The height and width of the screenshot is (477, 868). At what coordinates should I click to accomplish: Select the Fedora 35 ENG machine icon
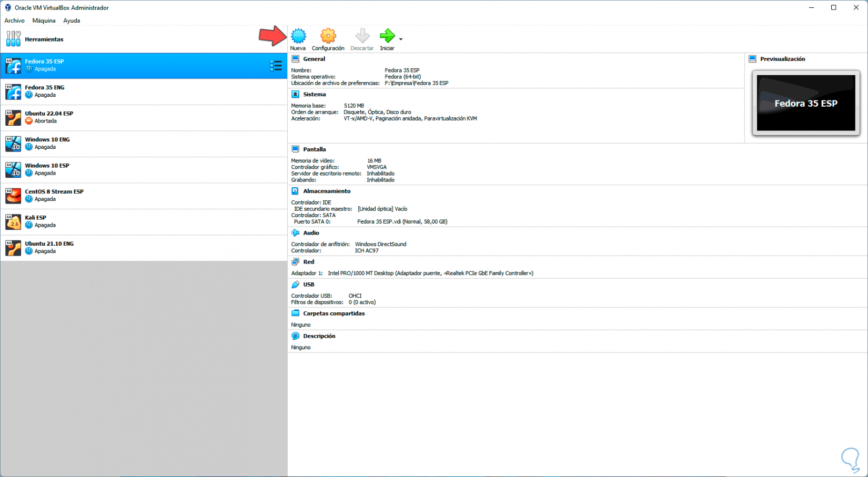click(13, 92)
